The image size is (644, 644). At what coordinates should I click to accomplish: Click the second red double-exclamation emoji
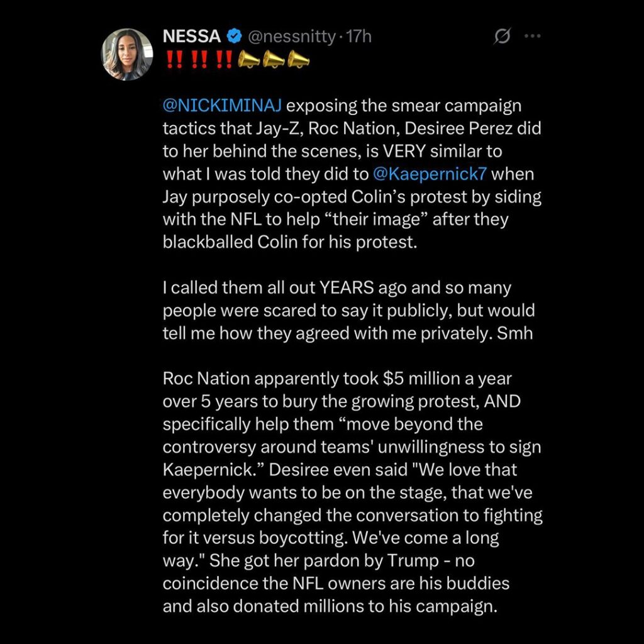pyautogui.click(x=197, y=60)
